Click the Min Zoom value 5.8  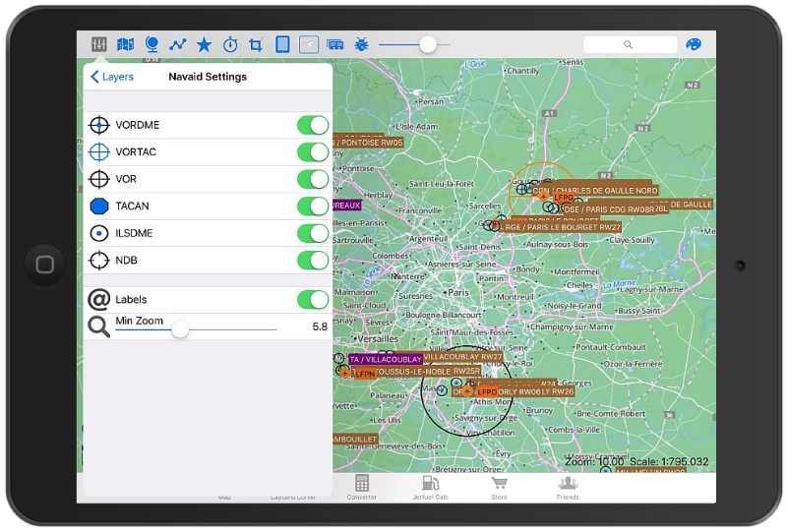[x=320, y=326]
